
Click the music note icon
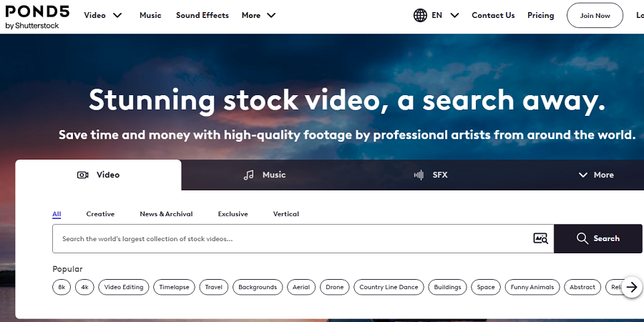[248, 175]
